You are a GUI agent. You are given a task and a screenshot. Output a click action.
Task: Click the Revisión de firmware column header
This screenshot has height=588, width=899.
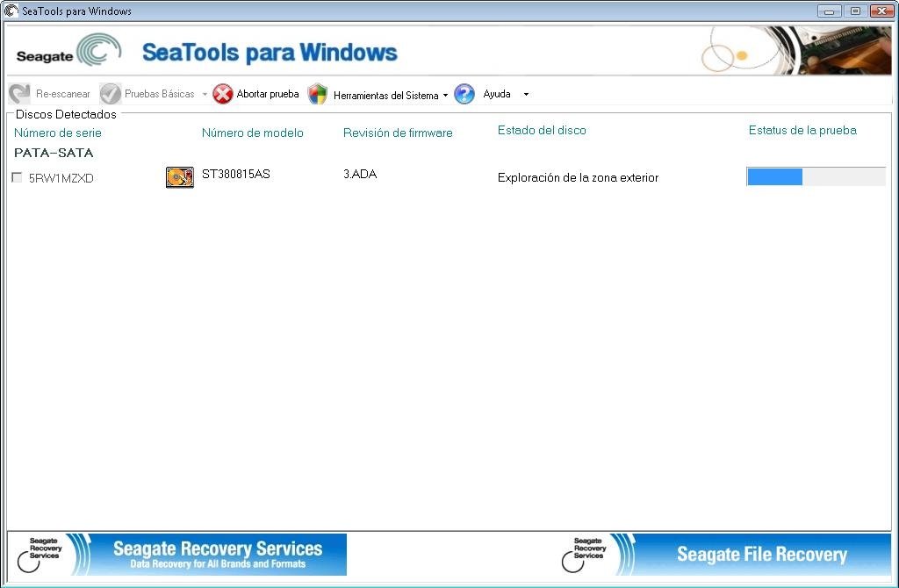click(398, 133)
